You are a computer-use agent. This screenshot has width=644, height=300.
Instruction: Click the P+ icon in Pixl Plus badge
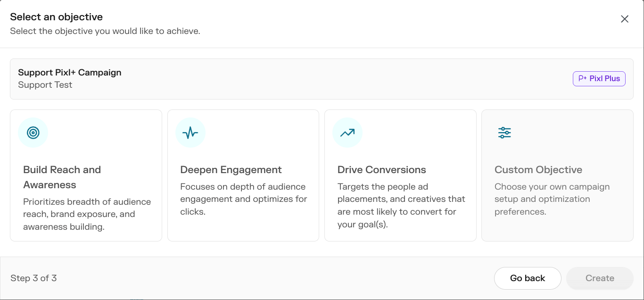[582, 79]
